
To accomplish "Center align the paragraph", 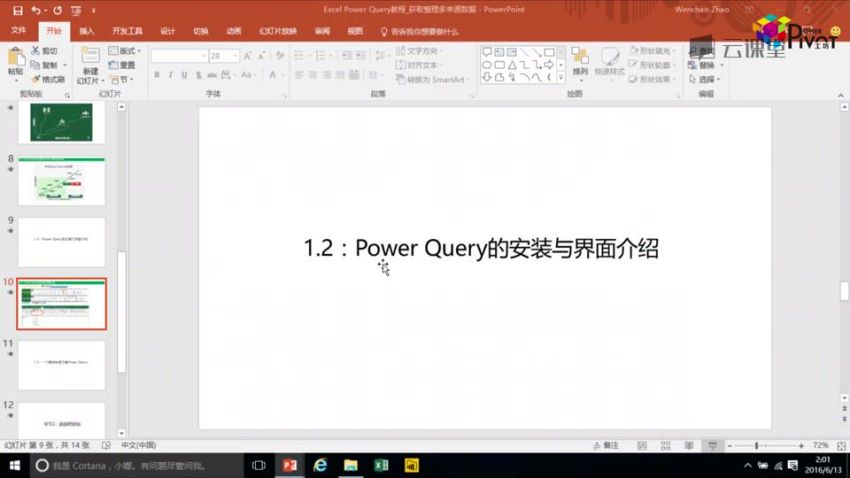I will coord(313,75).
